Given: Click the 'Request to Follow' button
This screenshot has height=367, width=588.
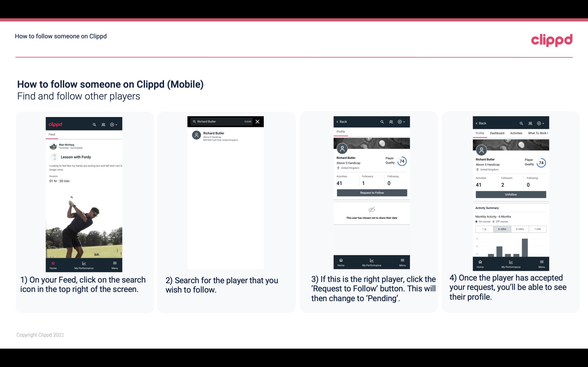Looking at the screenshot, I should pos(371,192).
